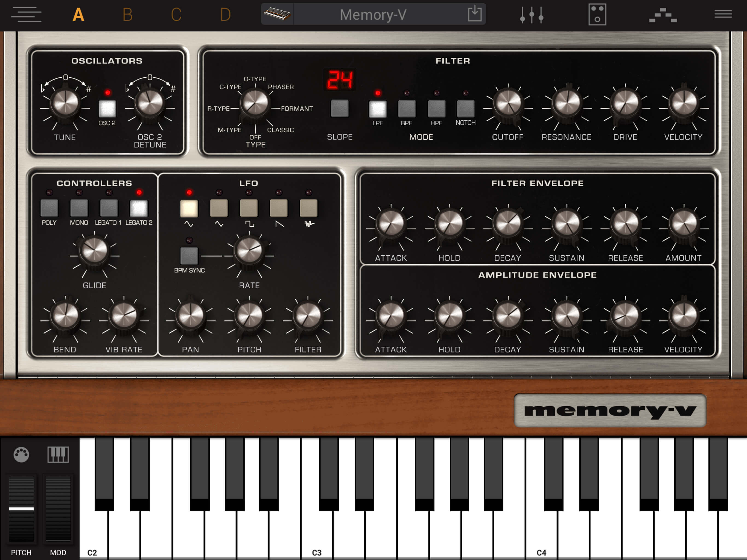Select POLY controller mode button
The image size is (747, 560).
tap(49, 208)
